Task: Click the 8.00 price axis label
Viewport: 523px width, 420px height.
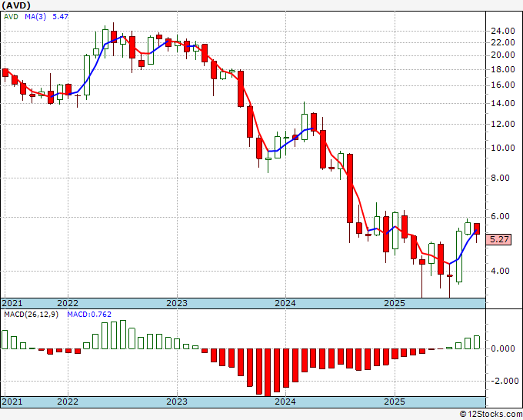Action: 501,178
